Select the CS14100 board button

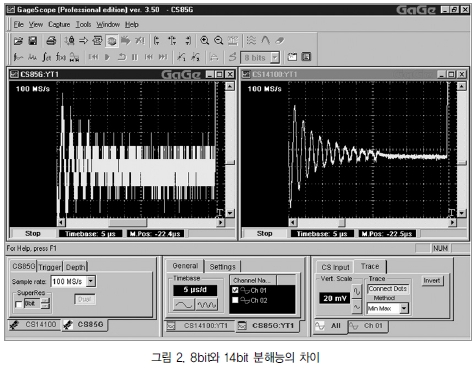[x=34, y=325]
